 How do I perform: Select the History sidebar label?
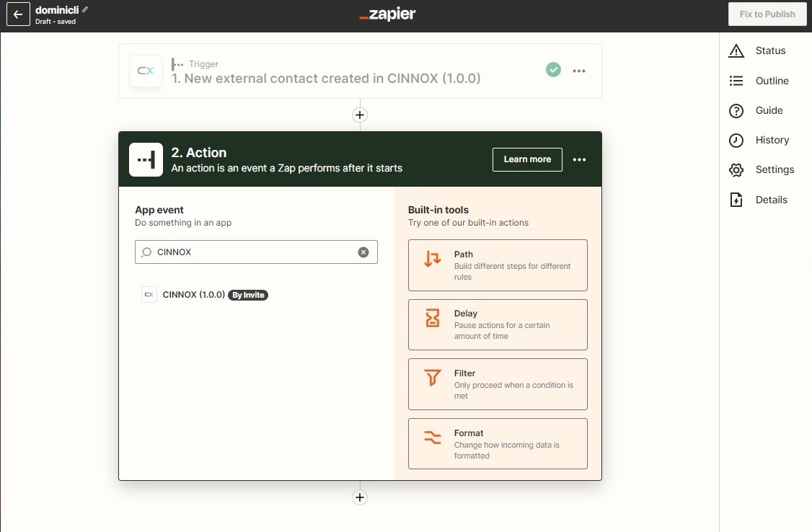772,140
